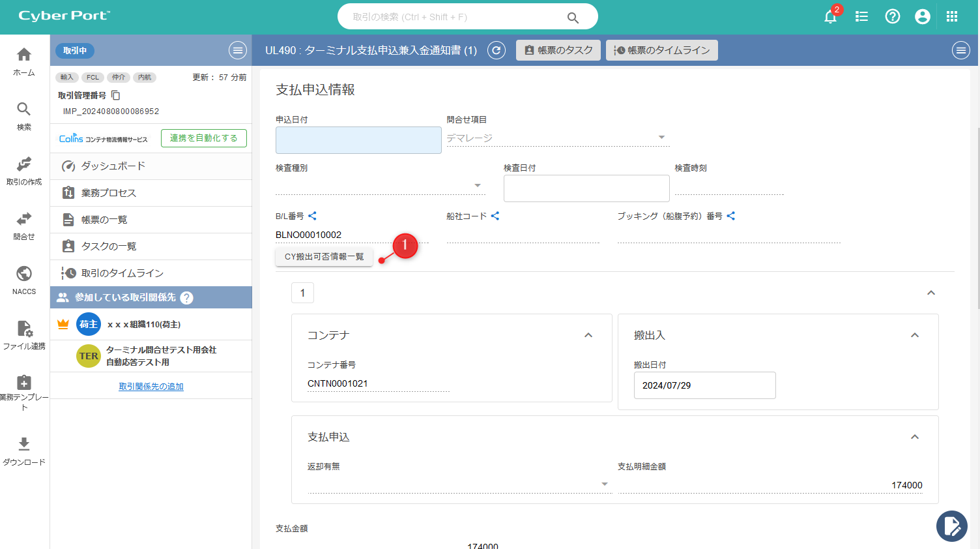Open the notifications bell icon
Viewport: 980px width, 549px height.
[x=830, y=17]
